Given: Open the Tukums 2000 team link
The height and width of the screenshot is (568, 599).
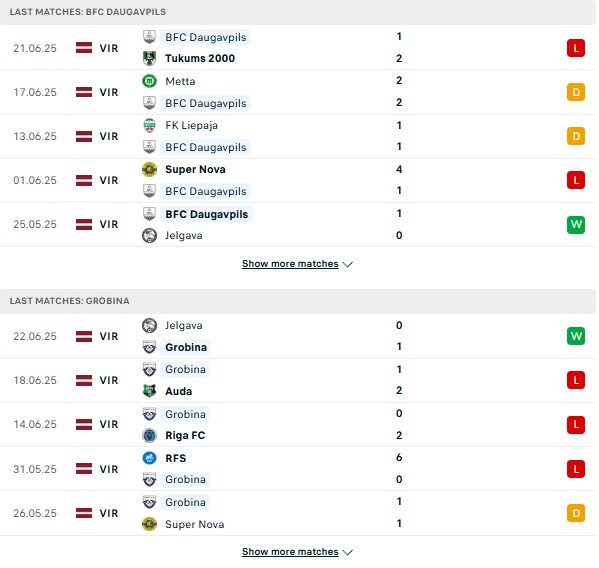Looking at the screenshot, I should [x=200, y=58].
